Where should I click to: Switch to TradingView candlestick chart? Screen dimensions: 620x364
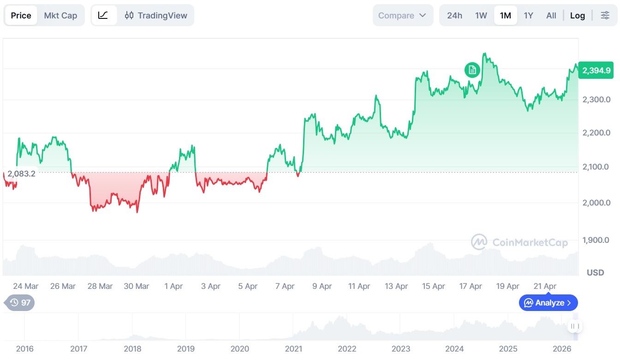(156, 15)
